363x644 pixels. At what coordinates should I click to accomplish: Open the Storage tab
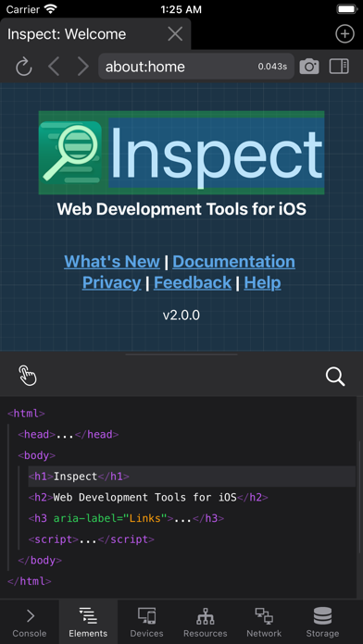[x=322, y=622]
